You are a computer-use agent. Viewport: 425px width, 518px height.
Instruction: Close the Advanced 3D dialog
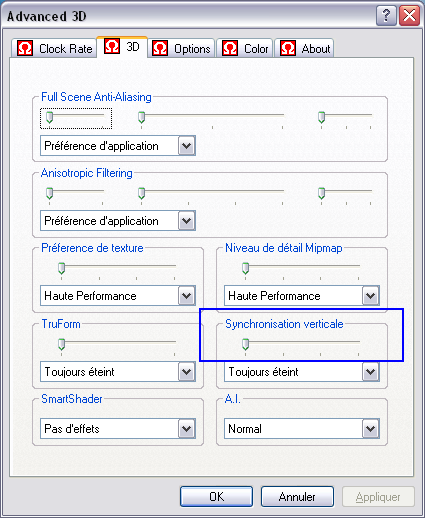coord(409,15)
